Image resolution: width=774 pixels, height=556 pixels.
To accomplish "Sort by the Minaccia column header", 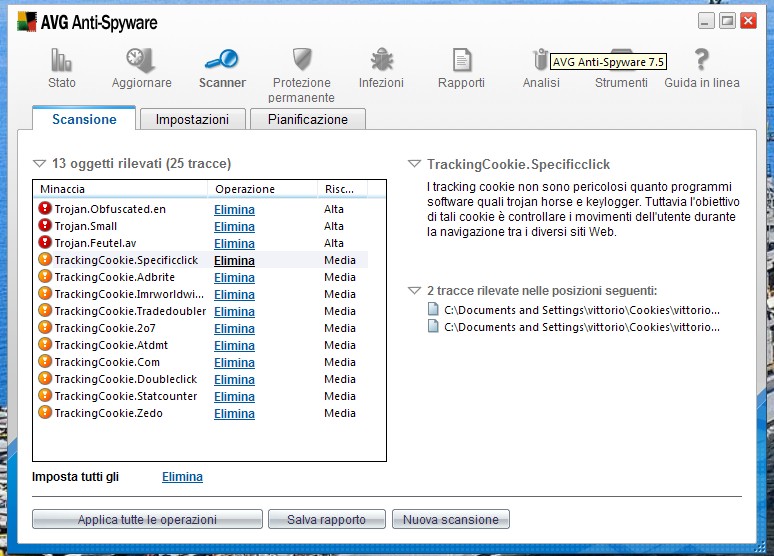I will [x=120, y=189].
